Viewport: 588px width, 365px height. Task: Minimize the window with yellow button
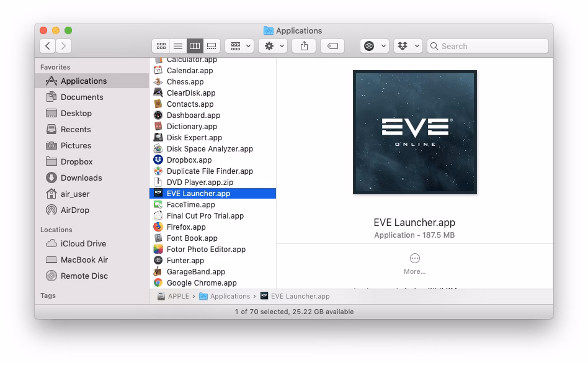pos(56,30)
